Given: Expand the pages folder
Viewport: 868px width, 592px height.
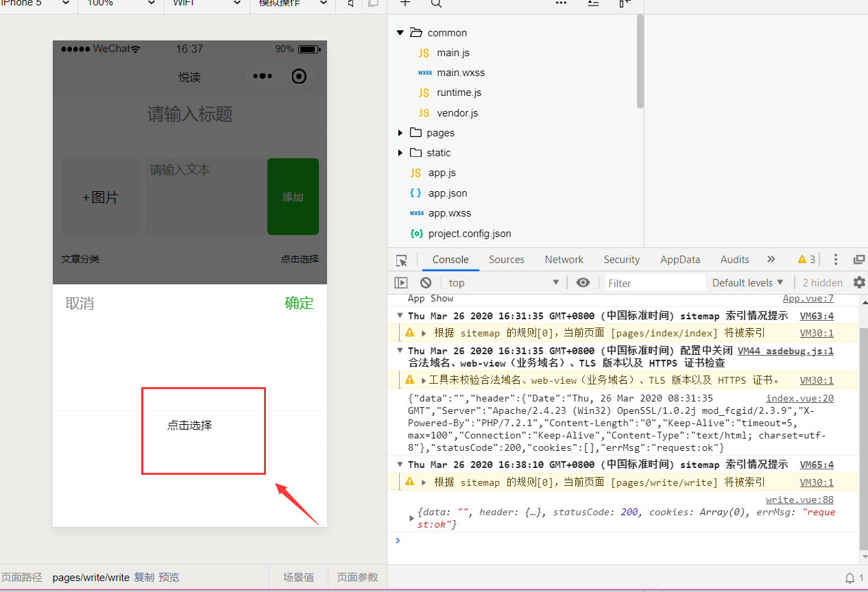Looking at the screenshot, I should point(400,133).
